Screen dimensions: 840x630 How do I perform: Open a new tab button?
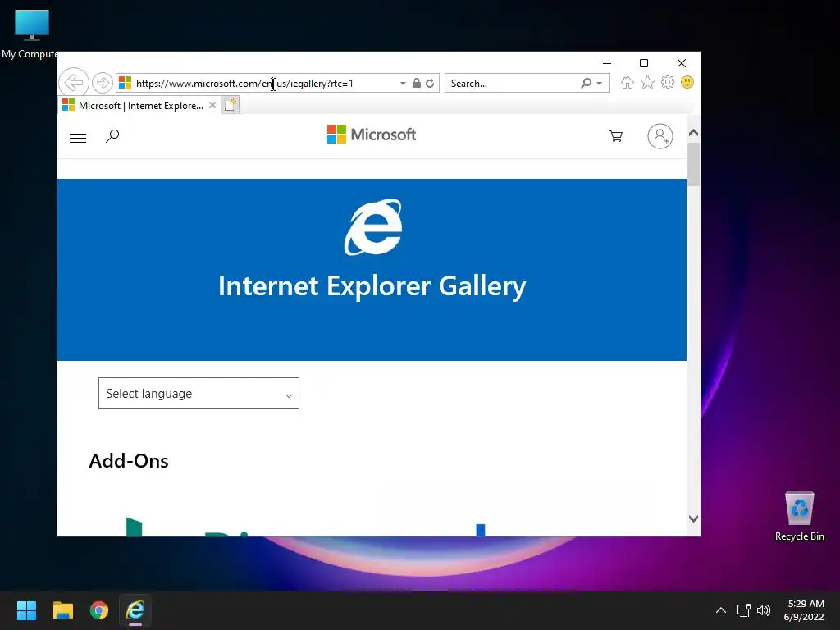pos(231,105)
